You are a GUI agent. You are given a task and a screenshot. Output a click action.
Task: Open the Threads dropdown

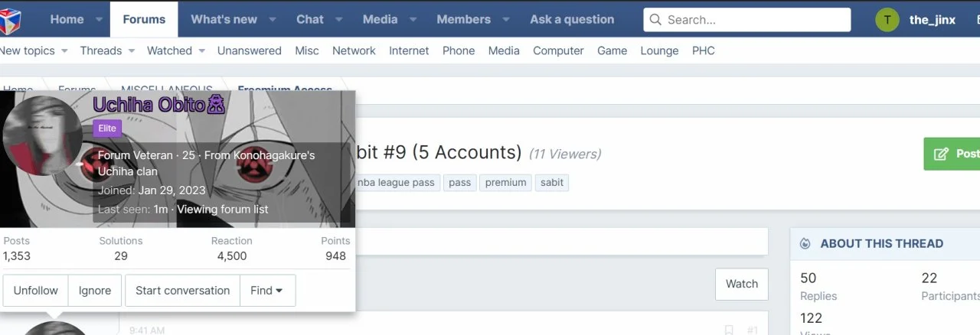click(x=132, y=51)
